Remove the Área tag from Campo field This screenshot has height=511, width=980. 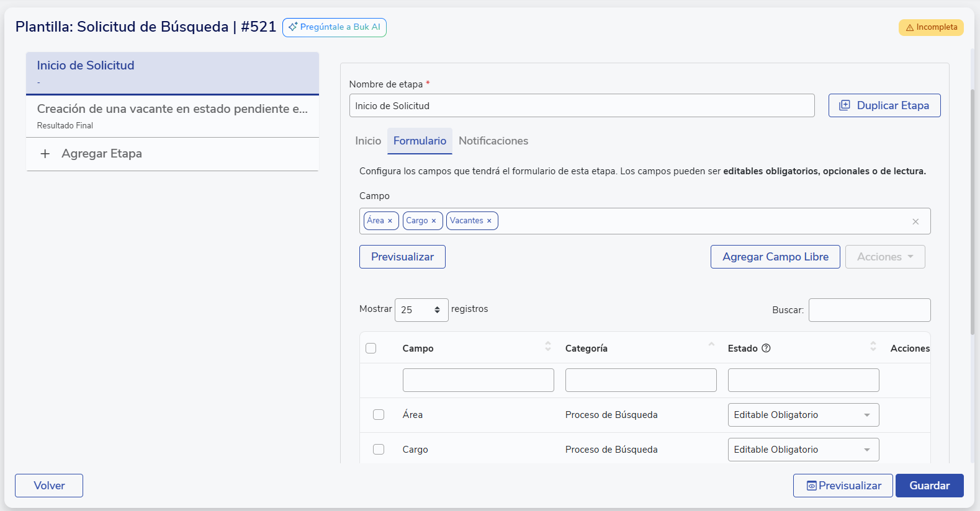click(390, 221)
